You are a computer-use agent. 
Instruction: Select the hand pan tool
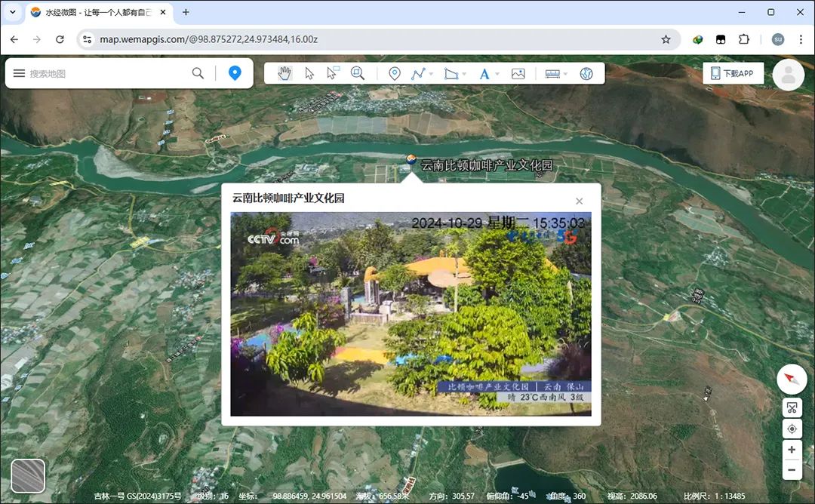tap(284, 74)
